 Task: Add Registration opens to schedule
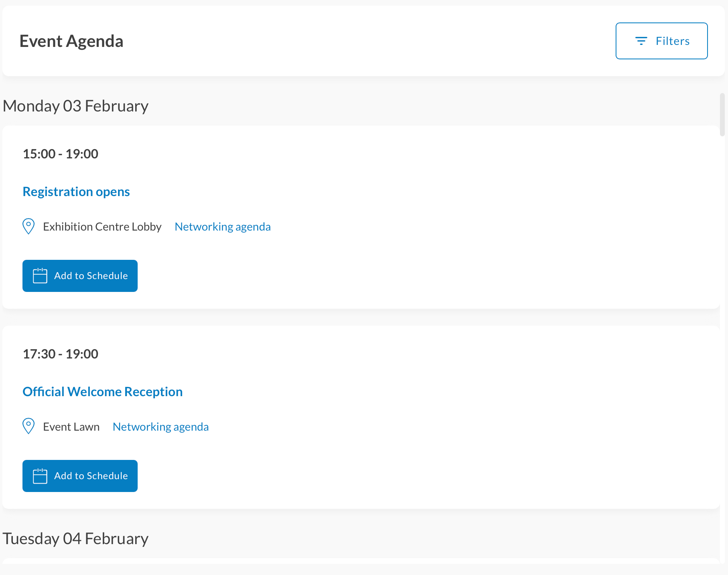pyautogui.click(x=80, y=276)
